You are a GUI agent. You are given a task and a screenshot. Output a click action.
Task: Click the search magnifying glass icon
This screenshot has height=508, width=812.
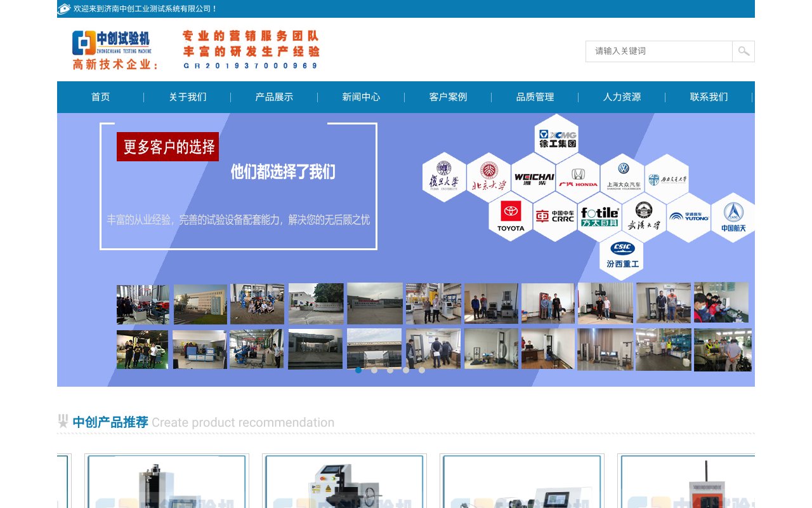tap(742, 51)
